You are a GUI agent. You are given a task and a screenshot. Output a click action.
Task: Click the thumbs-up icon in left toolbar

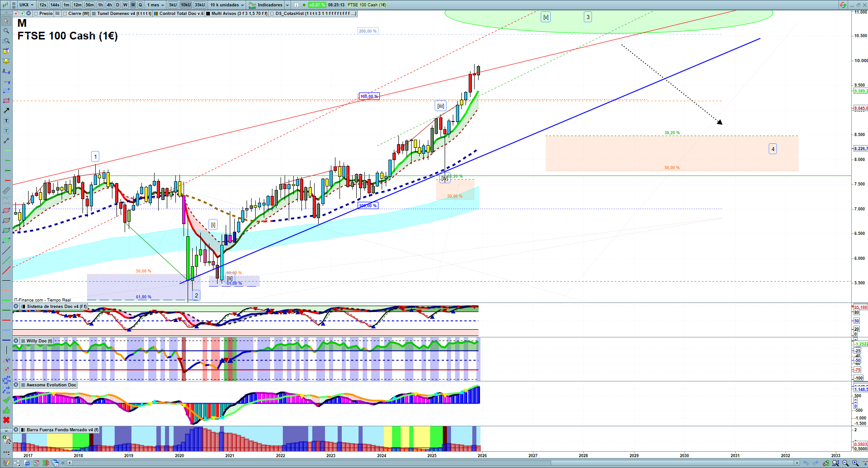click(6, 410)
